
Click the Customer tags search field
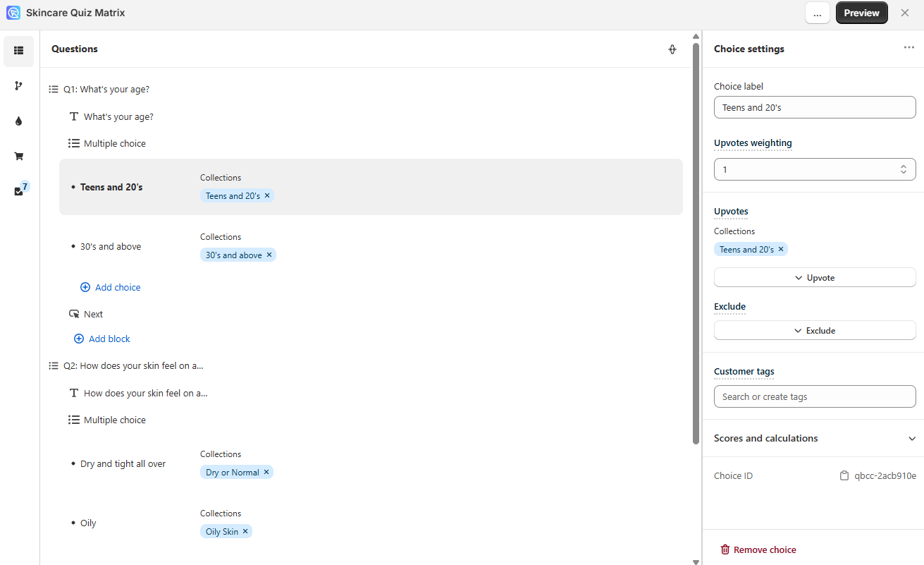pos(815,396)
